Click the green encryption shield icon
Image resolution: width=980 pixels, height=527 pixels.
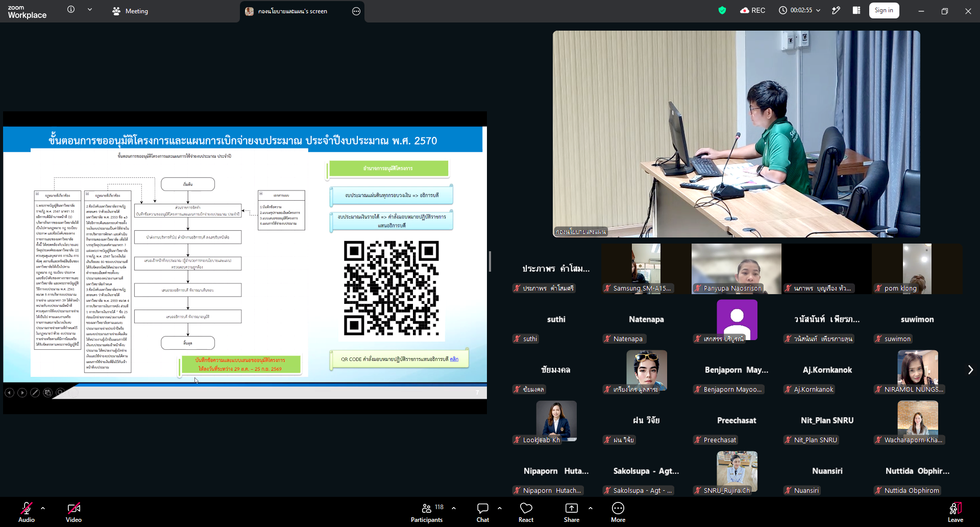(722, 10)
